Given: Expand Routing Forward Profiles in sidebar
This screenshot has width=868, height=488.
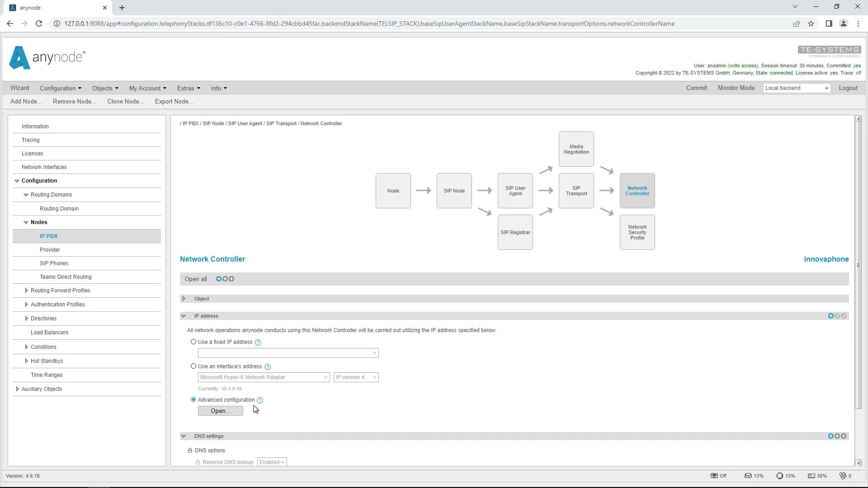Looking at the screenshot, I should 26,291.
